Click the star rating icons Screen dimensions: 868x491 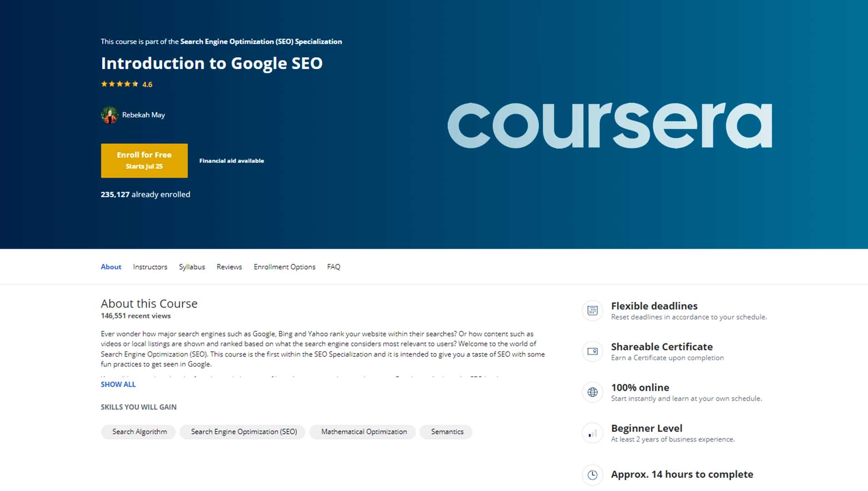tap(120, 84)
